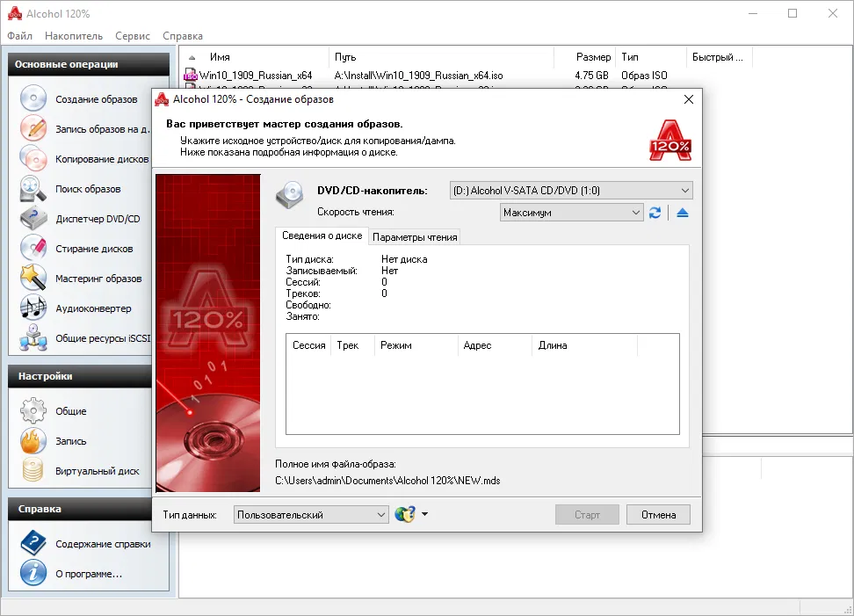Click the Быстрый column header
Screen dimensions: 854x616
point(719,57)
